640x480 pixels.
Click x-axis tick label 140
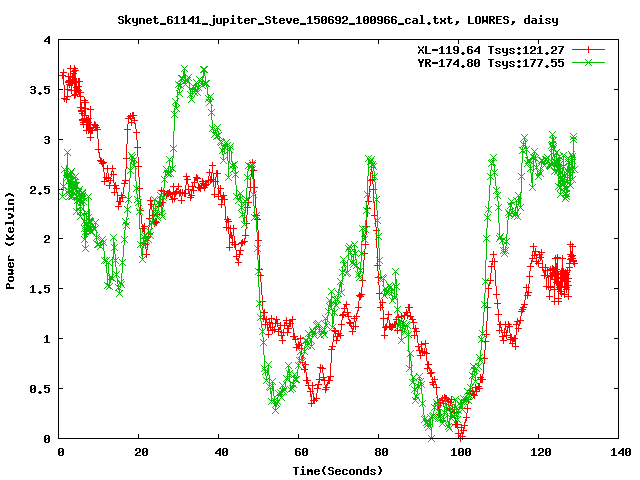(x=620, y=452)
